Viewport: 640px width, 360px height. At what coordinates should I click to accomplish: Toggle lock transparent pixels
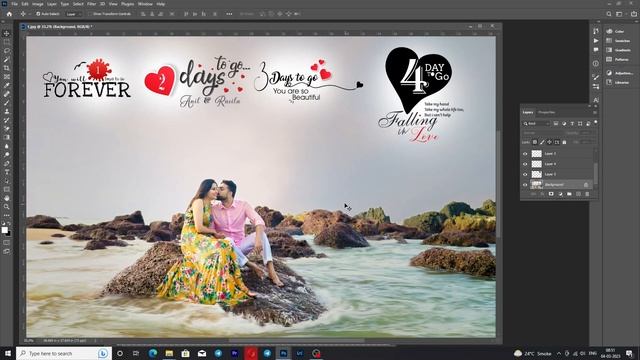(x=535, y=142)
